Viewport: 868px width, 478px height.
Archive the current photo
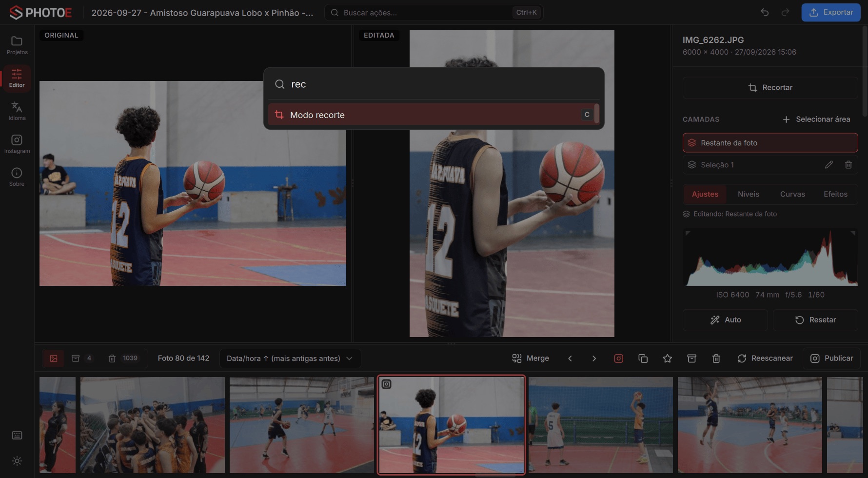[x=691, y=358]
